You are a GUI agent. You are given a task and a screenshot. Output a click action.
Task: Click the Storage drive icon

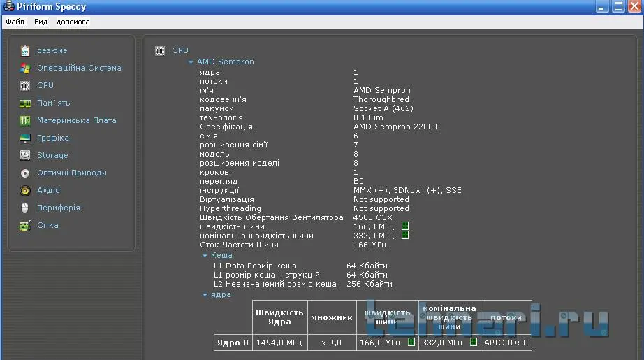click(25, 155)
